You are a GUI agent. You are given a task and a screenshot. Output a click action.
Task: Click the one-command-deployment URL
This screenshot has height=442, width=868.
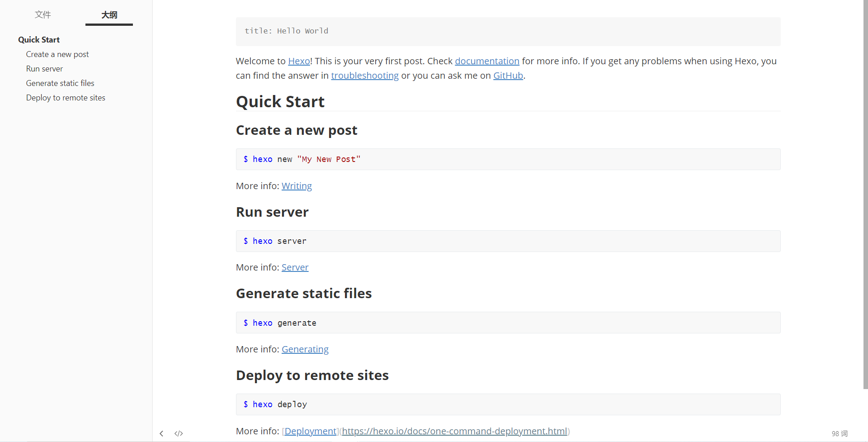(x=454, y=431)
